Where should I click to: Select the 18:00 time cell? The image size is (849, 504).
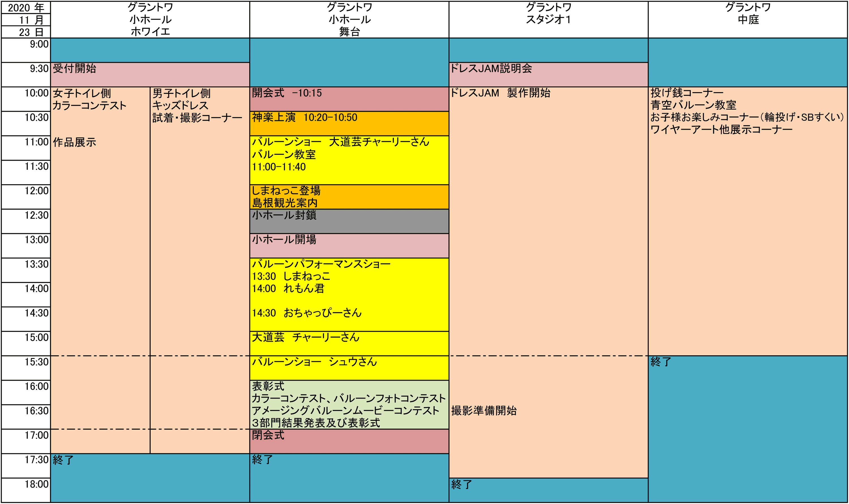[x=26, y=490]
